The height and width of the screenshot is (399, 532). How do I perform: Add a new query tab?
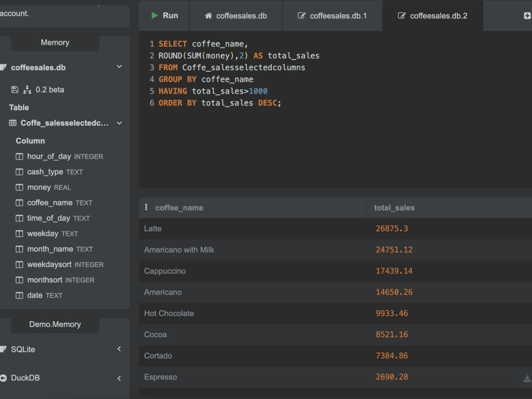click(527, 15)
